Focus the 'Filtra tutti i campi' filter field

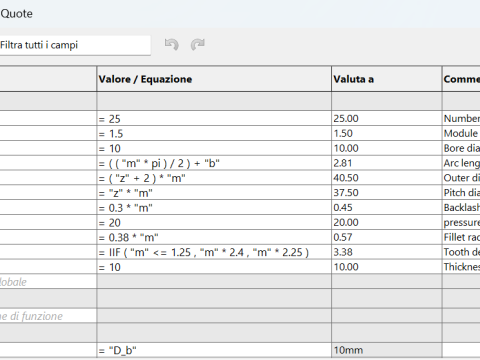[x=75, y=45]
